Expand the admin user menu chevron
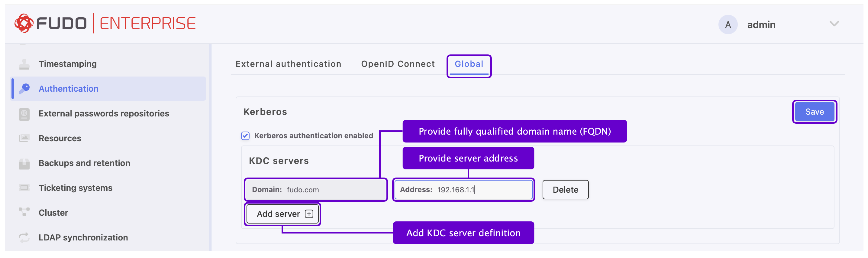The height and width of the screenshot is (258, 868). click(834, 24)
